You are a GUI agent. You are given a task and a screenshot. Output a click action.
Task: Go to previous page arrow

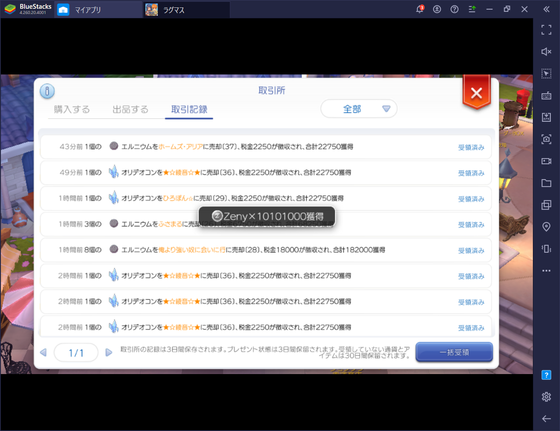(x=43, y=353)
